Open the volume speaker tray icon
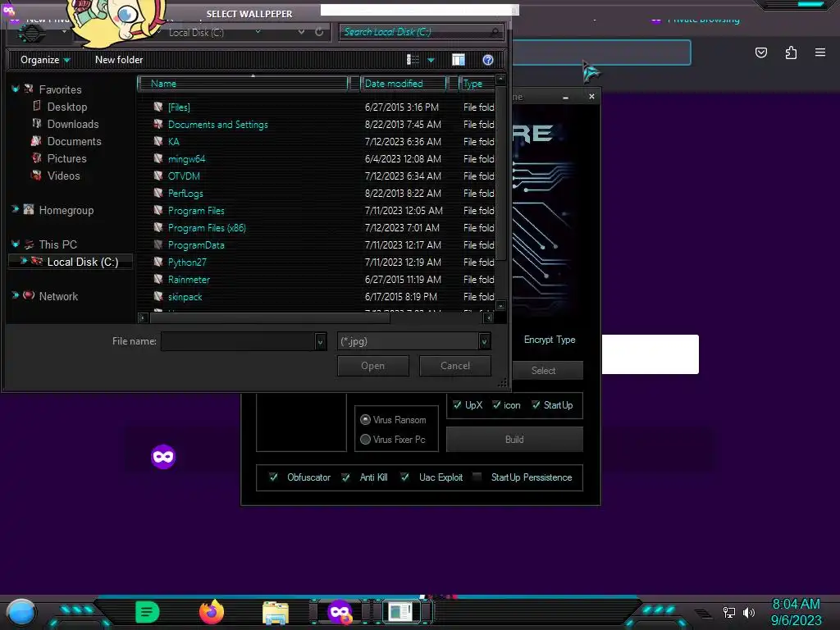This screenshot has height=630, width=840. tap(749, 612)
